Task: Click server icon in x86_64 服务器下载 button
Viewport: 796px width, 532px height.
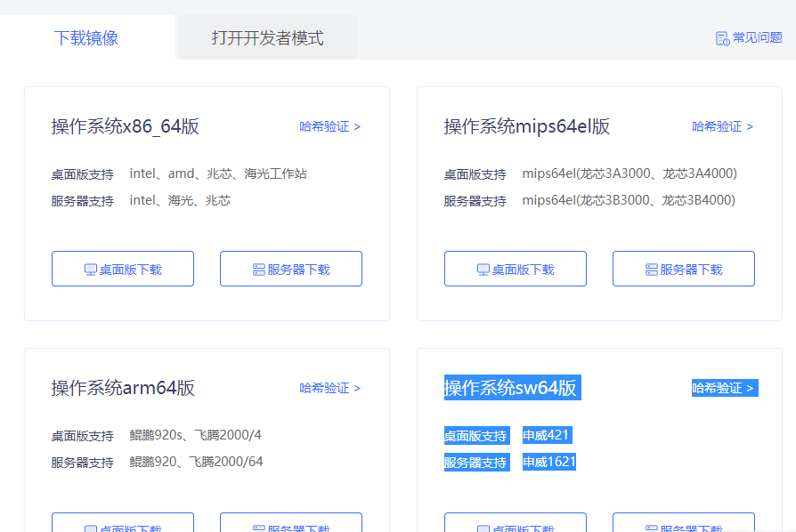Action: 259,270
